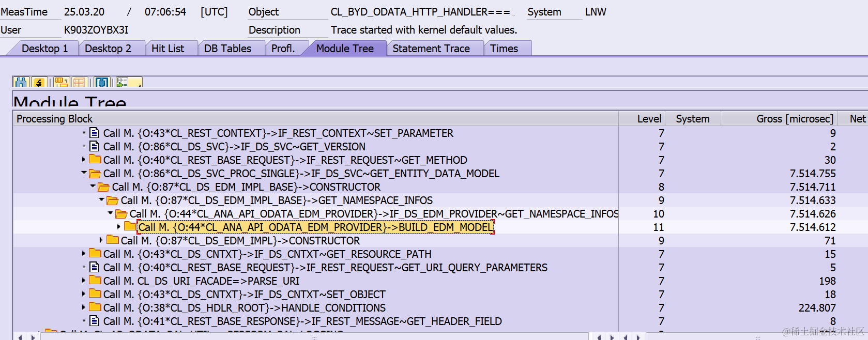Click the Description field text
868x340 pixels.
point(424,30)
